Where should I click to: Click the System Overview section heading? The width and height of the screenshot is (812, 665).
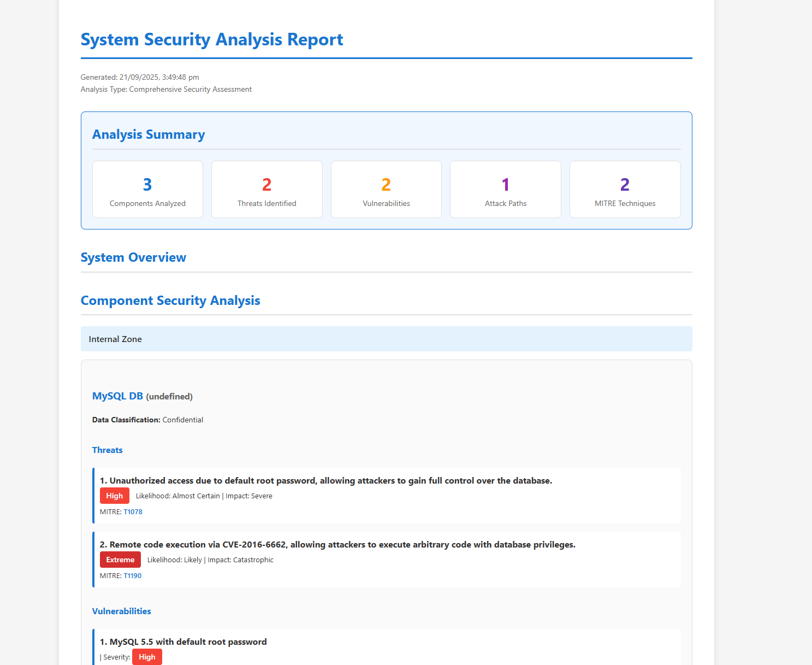(x=133, y=257)
